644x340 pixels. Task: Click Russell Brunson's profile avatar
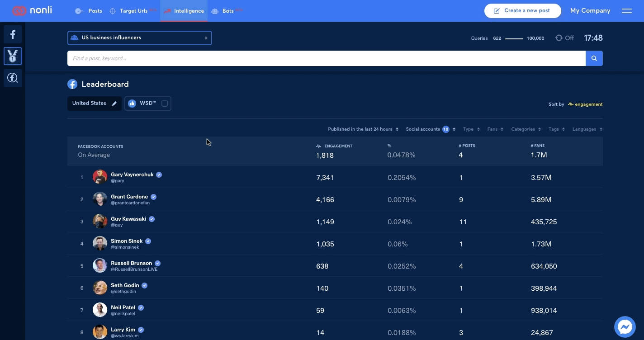point(100,265)
